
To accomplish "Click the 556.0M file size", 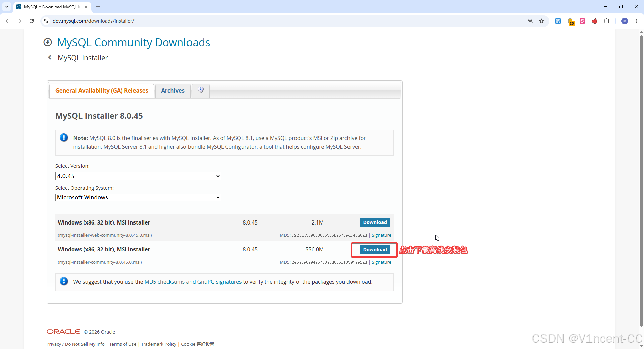I will click(314, 249).
